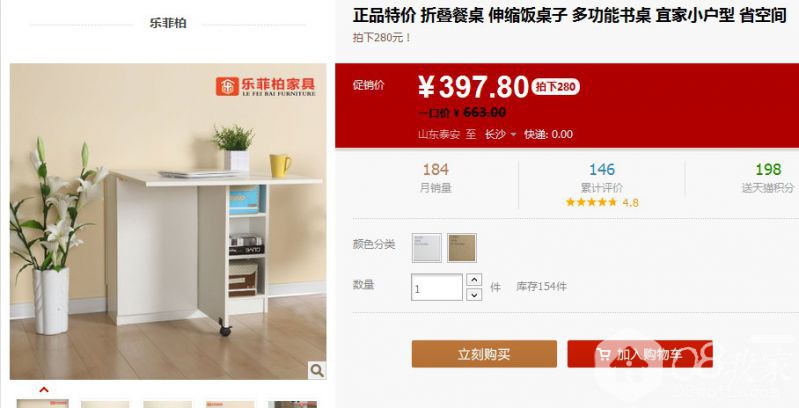This screenshot has height=408, width=799.
Task: Click the 乐菲柏 shop name heading
Action: (x=168, y=23)
